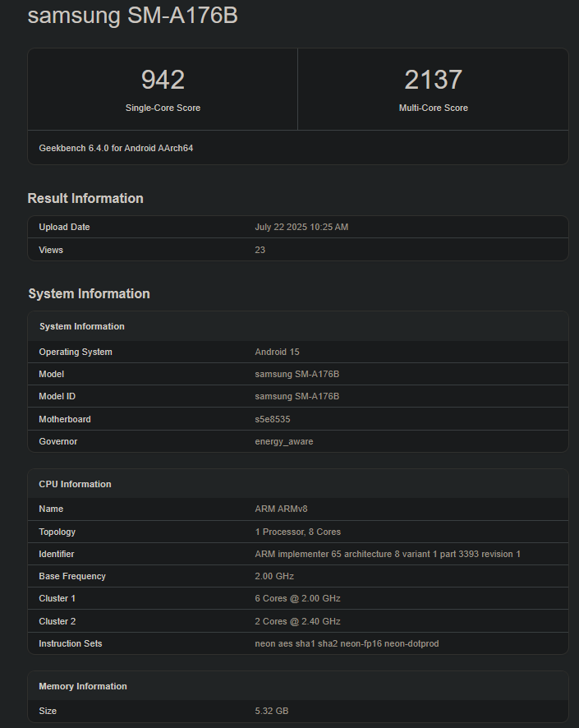
Task: Click the Cluster 2 value 2 Cores @ 2.40 GHz
Action: click(297, 621)
